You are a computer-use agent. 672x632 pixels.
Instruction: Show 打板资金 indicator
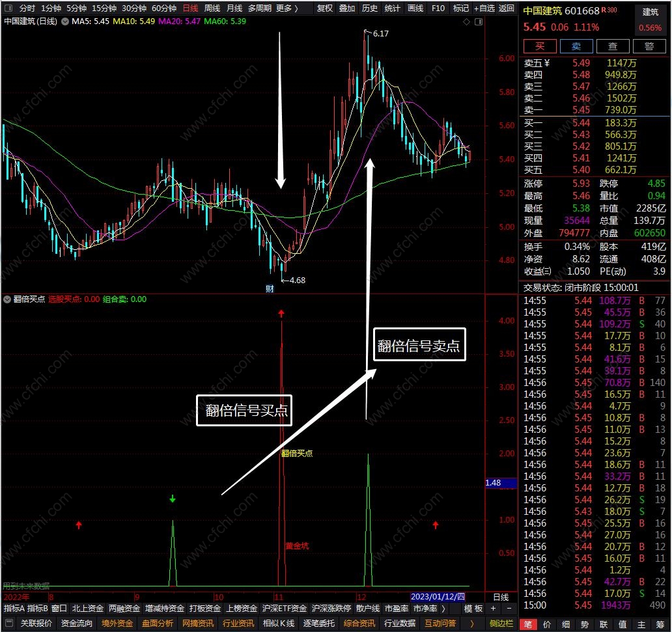[x=205, y=609]
